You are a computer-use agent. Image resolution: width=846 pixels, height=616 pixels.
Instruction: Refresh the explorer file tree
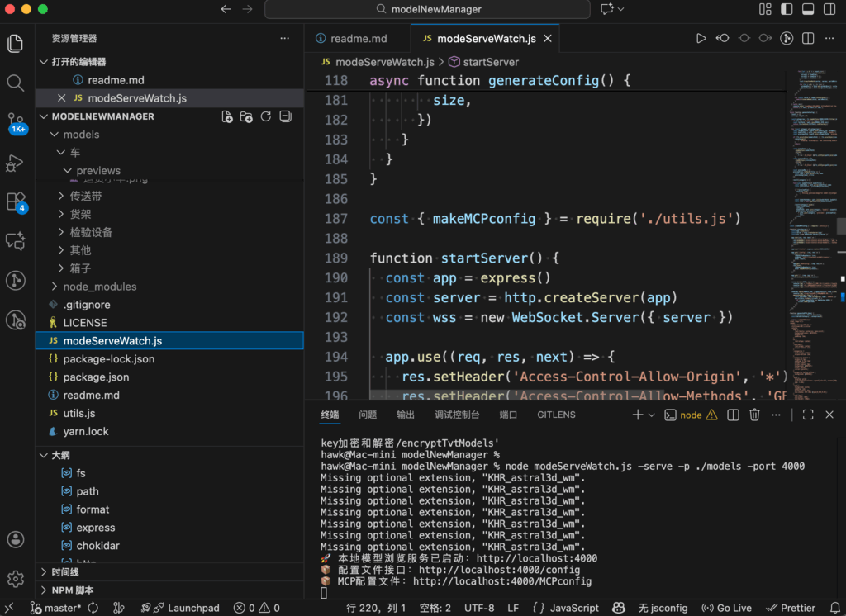(266, 117)
